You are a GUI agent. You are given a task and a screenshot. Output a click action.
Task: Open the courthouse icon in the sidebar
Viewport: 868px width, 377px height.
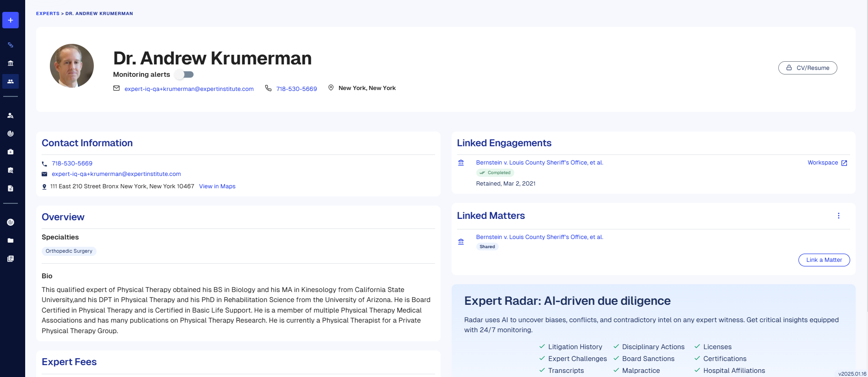[11, 63]
